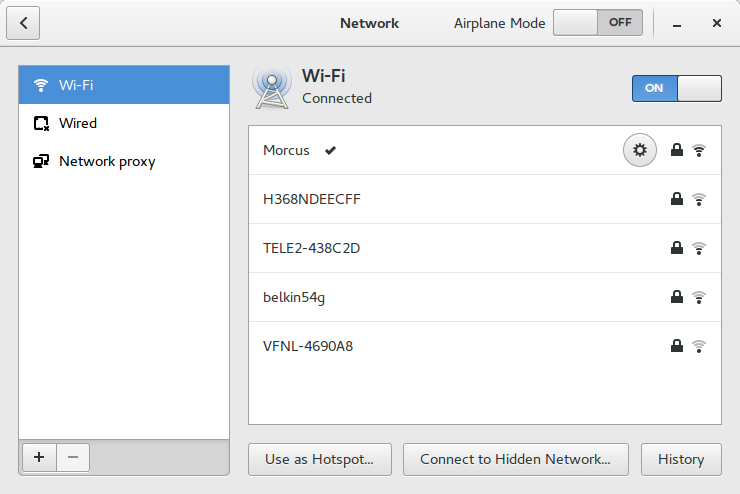Open settings gear for Morcus network
Screen dimensions: 740x494
[640, 151]
